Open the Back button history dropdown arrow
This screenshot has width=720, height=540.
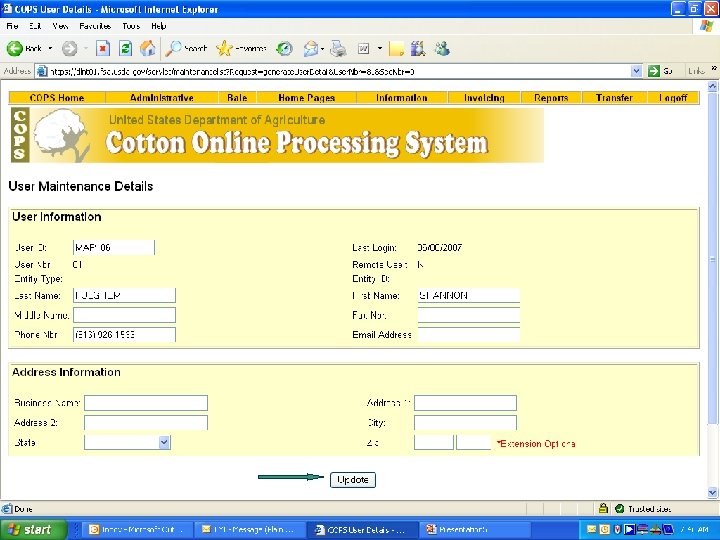coord(51,48)
